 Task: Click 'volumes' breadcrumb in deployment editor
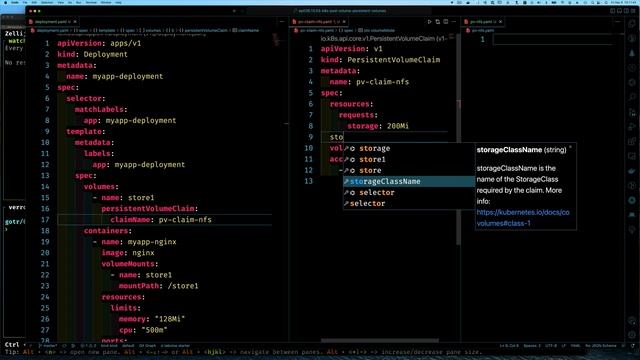[152, 30]
